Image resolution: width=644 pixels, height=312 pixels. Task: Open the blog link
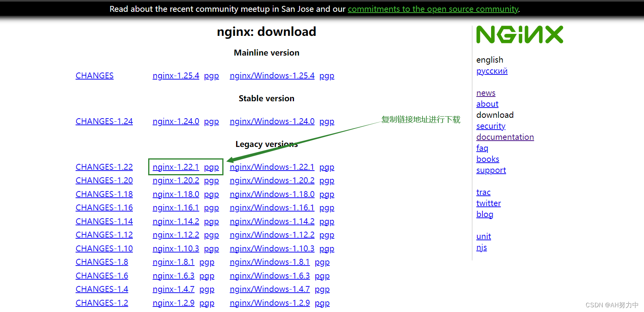click(484, 214)
